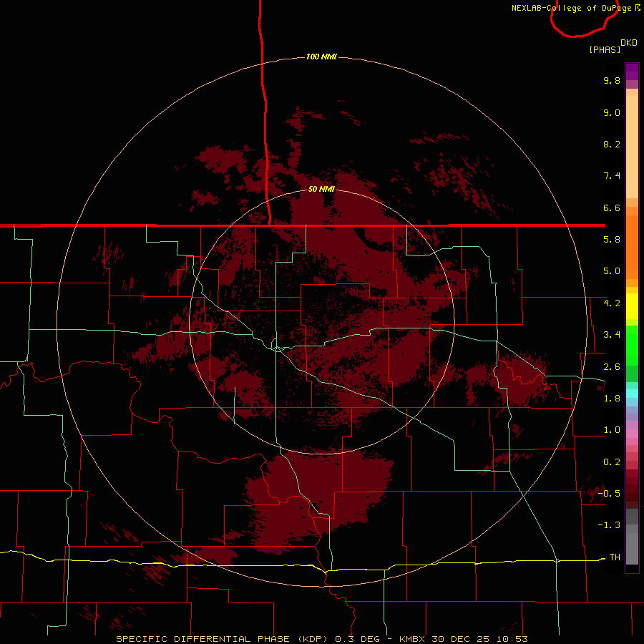The height and width of the screenshot is (644, 644).
Task: Select the "[PHAS]" legend heading
Action: (x=605, y=49)
